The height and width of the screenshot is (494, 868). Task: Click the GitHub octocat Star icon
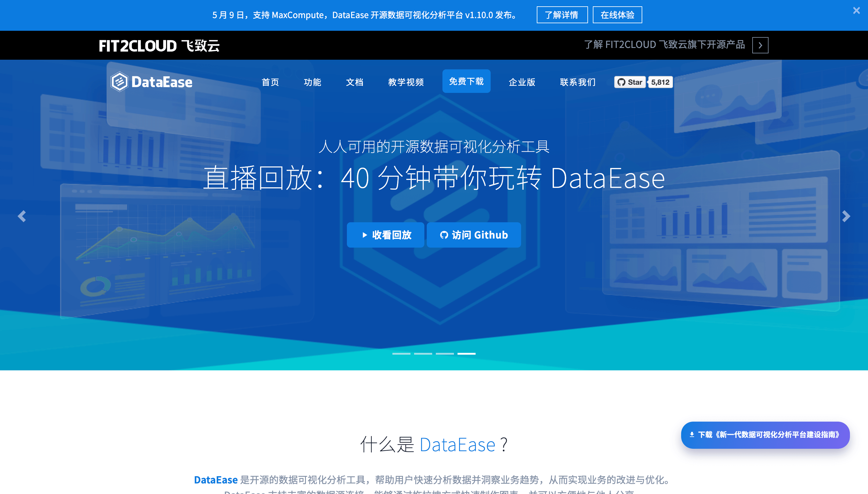pyautogui.click(x=622, y=82)
